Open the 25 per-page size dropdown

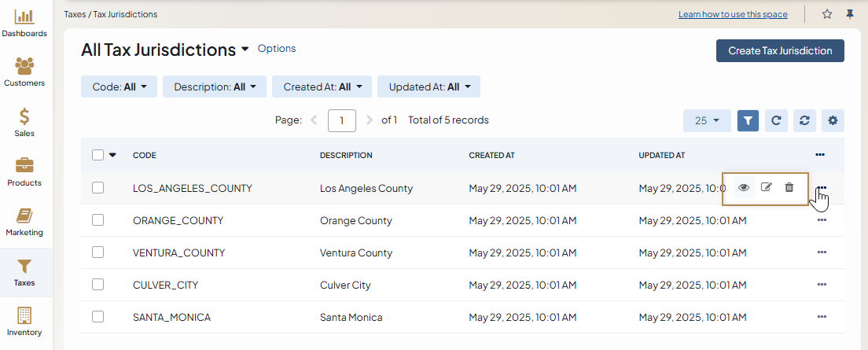pyautogui.click(x=707, y=120)
